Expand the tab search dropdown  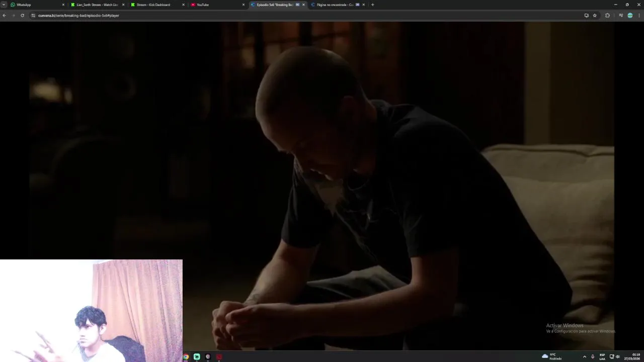point(4,5)
